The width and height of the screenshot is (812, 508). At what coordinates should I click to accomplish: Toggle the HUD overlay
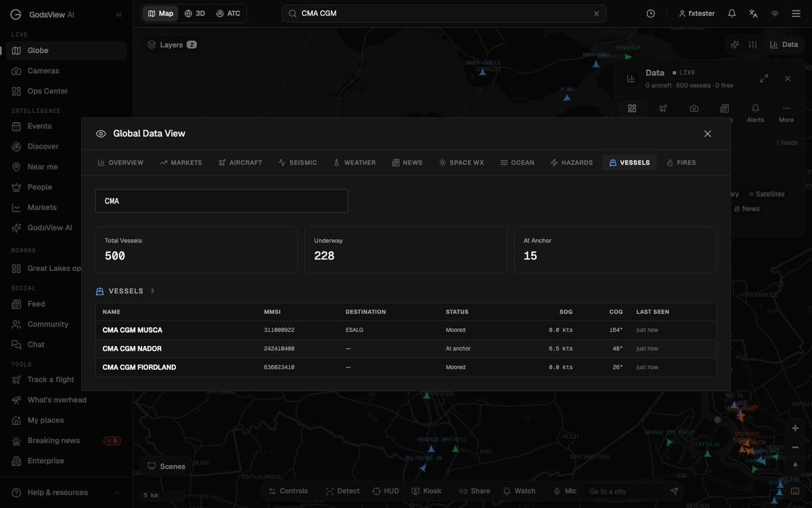click(x=385, y=491)
